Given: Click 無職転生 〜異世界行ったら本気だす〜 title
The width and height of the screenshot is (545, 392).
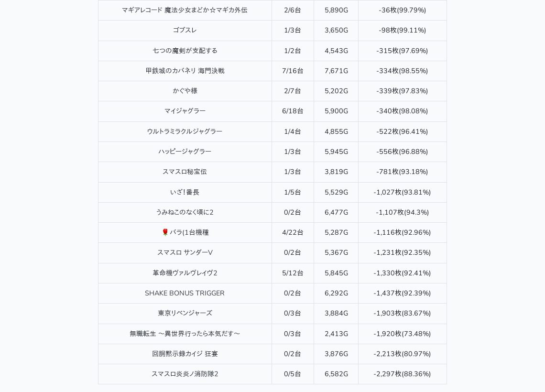Looking at the screenshot, I should click(x=185, y=334).
